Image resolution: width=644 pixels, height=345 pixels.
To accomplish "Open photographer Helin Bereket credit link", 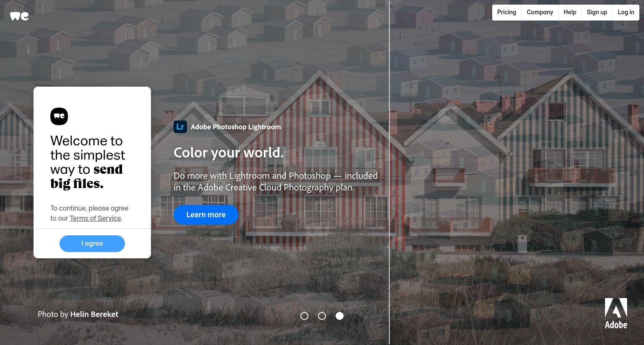I will coord(94,314).
